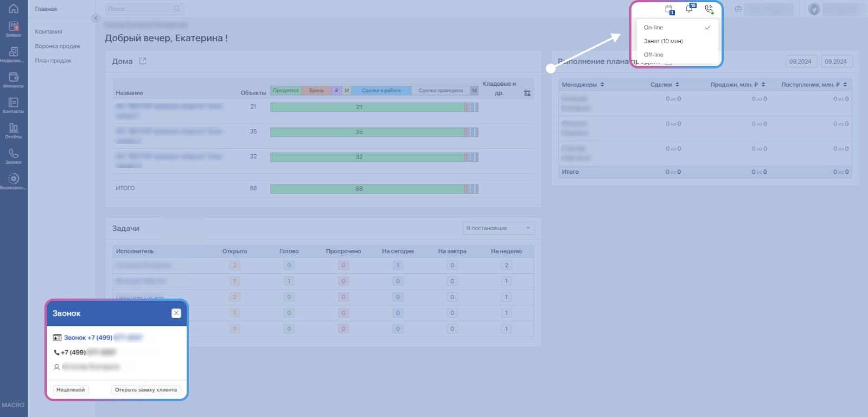Click Открыть заявку клиента button
The image size is (868, 417).
click(x=146, y=390)
